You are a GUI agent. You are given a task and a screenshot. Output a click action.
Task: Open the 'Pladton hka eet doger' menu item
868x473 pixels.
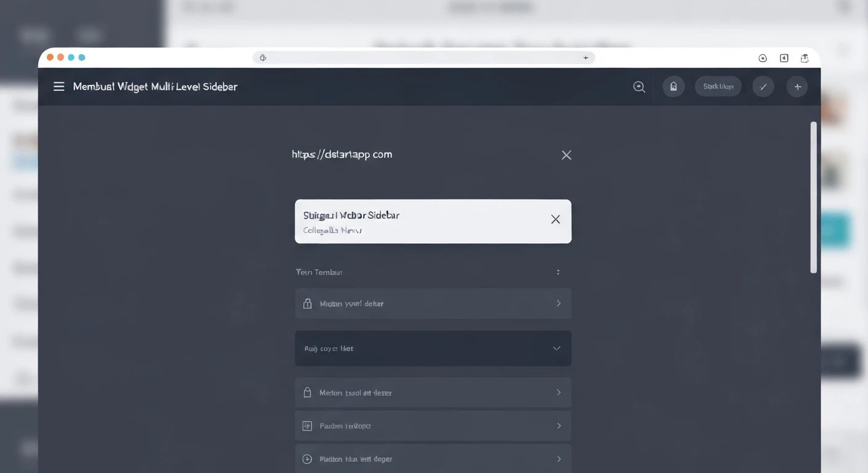[433, 459]
